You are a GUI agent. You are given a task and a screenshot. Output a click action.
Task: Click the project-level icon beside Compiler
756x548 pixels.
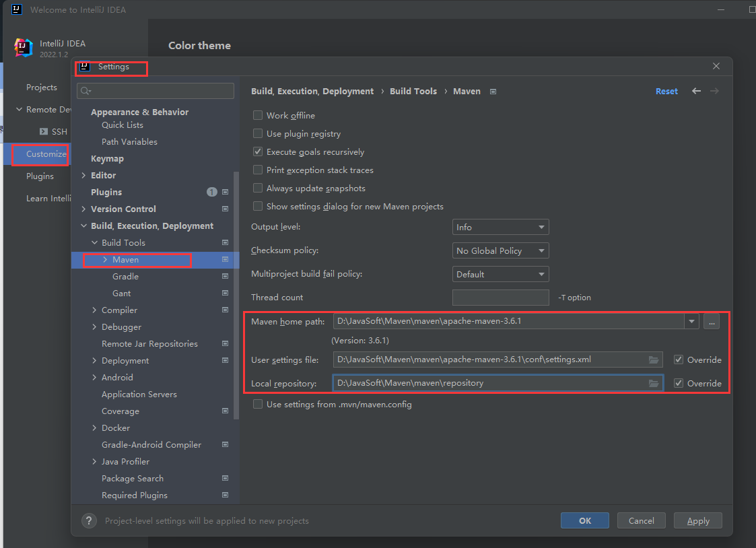pyautogui.click(x=225, y=310)
